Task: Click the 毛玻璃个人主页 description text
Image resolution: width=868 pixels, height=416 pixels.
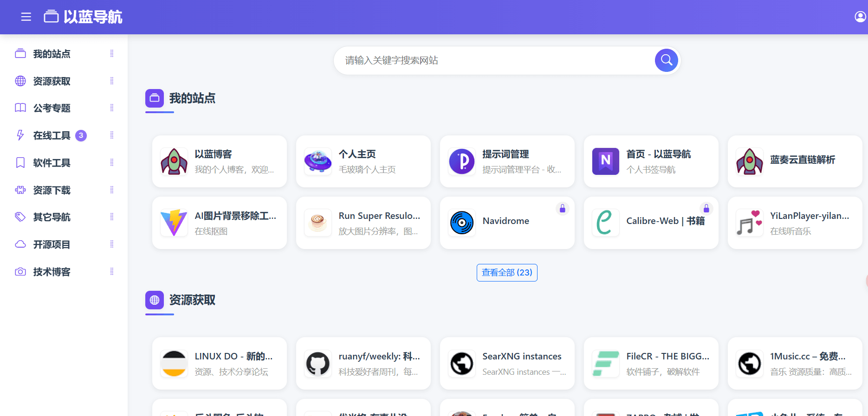Action: tap(367, 170)
